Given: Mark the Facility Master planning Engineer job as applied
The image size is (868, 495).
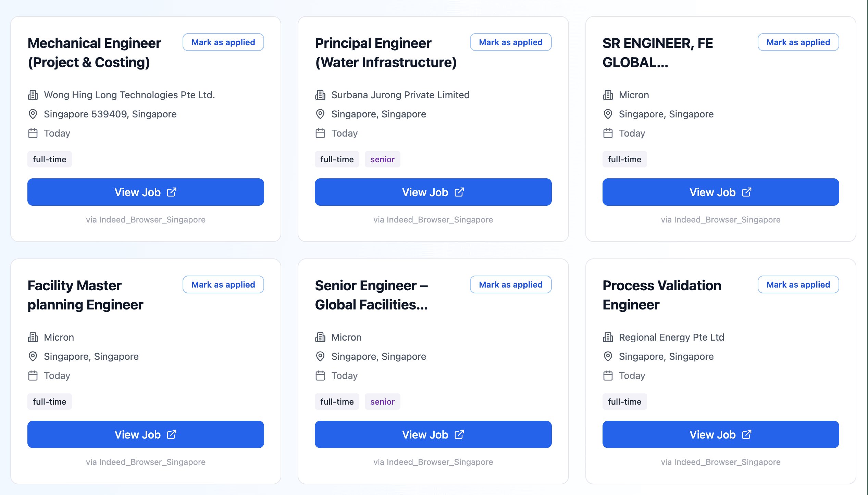Looking at the screenshot, I should (x=223, y=284).
